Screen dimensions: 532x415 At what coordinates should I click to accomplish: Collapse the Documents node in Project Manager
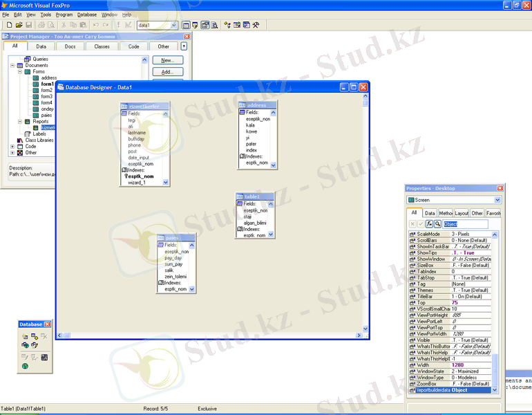pyautogui.click(x=12, y=66)
